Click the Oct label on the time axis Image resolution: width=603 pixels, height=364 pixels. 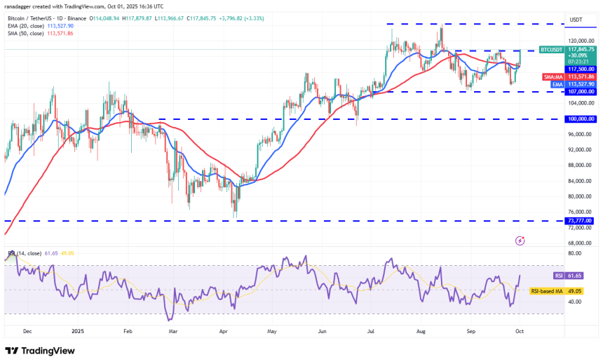pyautogui.click(x=519, y=328)
